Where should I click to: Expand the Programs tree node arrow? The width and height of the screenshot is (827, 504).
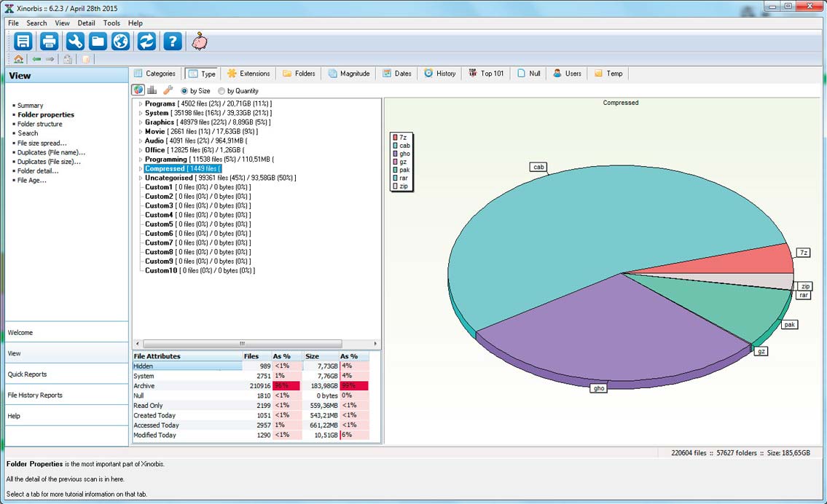141,104
